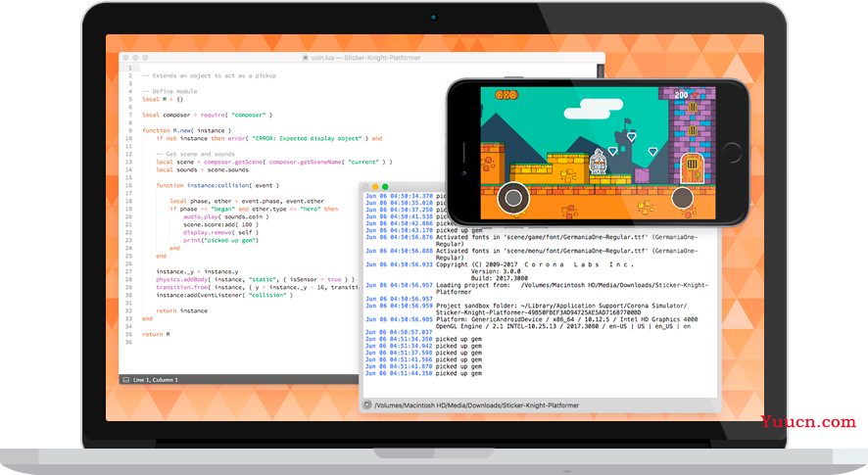Click the 'return instance' line
868x475 pixels.
coord(181,311)
